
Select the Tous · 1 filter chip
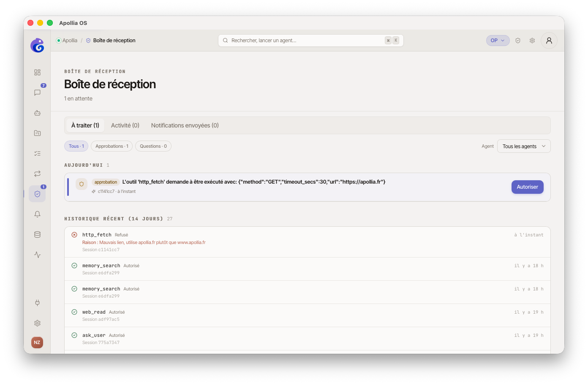[76, 146]
